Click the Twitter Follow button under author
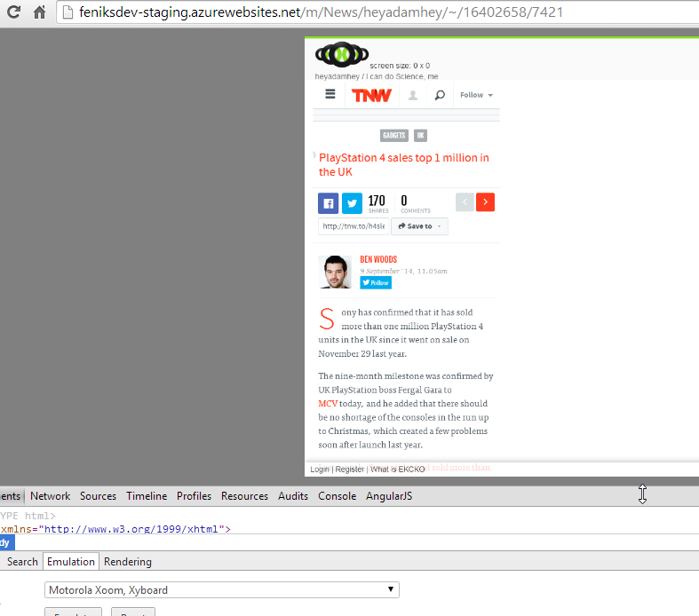Screen dimensions: 699x616 (376, 282)
